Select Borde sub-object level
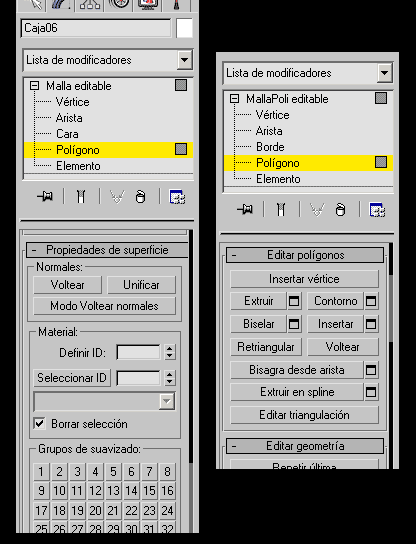This screenshot has height=544, width=416. 270,147
